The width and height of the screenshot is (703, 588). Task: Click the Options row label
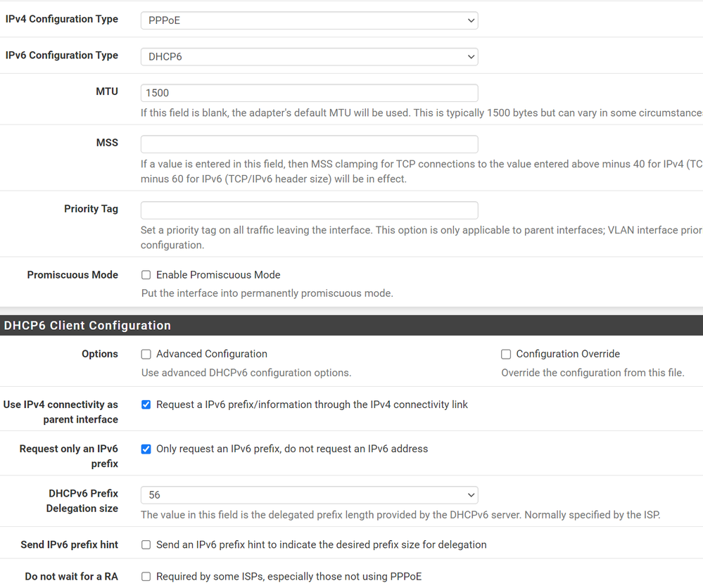[99, 354]
